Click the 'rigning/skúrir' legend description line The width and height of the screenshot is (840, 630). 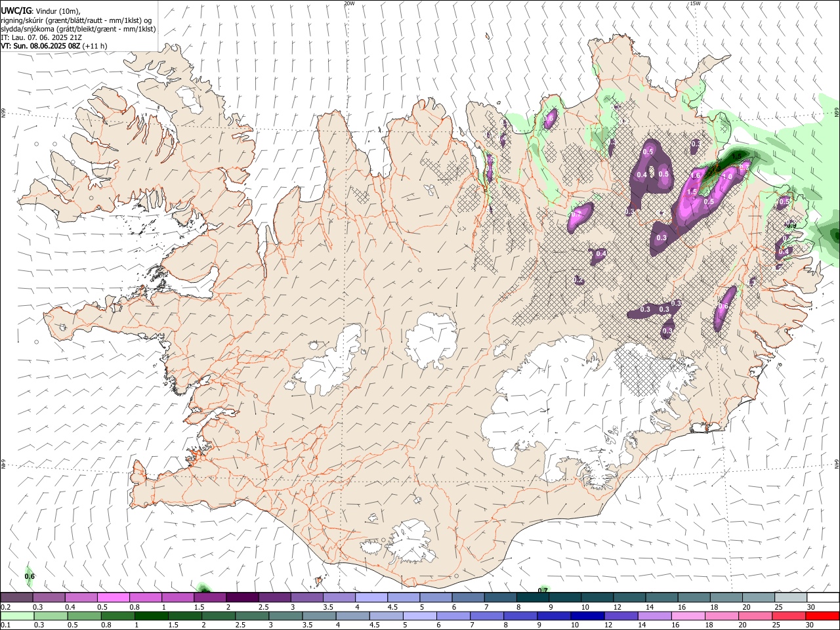click(76, 20)
